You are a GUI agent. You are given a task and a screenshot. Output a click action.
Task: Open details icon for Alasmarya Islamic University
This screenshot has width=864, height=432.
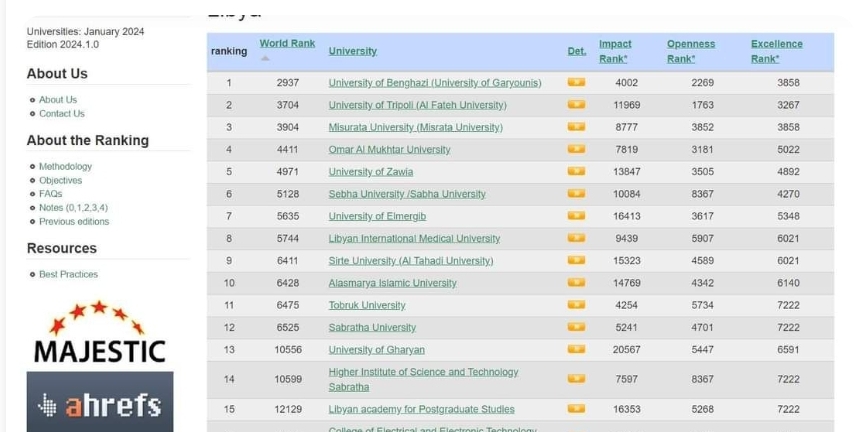coord(576,283)
